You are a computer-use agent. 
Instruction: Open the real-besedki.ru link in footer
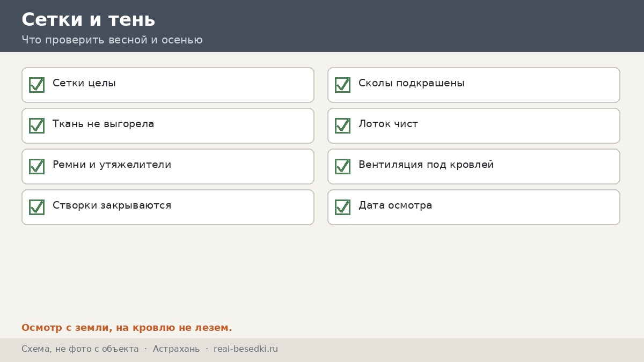click(x=246, y=349)
